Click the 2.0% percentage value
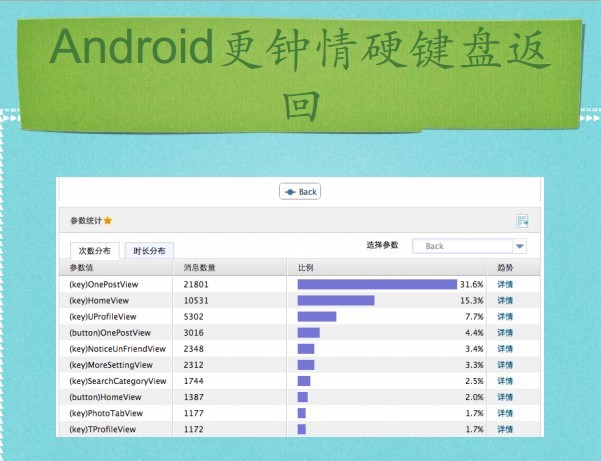601x461 pixels. (474, 397)
